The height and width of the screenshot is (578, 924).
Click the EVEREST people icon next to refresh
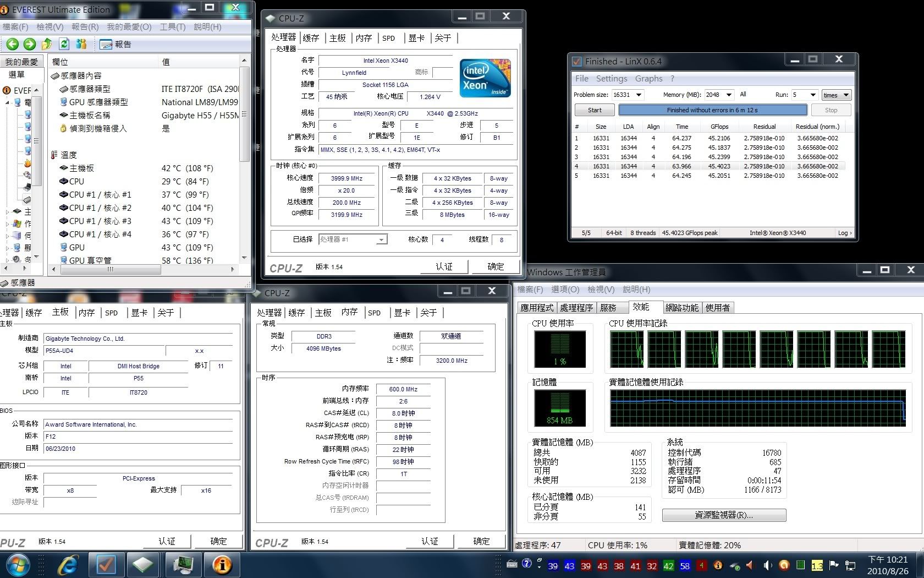81,44
